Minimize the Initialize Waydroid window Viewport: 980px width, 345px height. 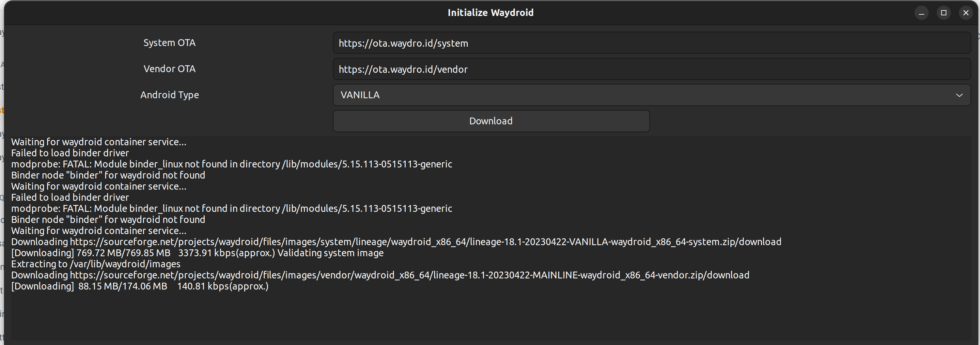(x=921, y=12)
